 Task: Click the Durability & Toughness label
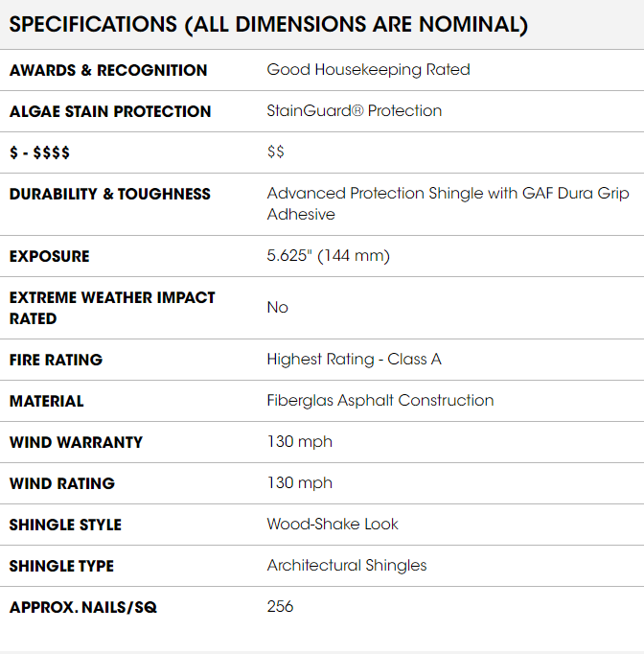110,194
